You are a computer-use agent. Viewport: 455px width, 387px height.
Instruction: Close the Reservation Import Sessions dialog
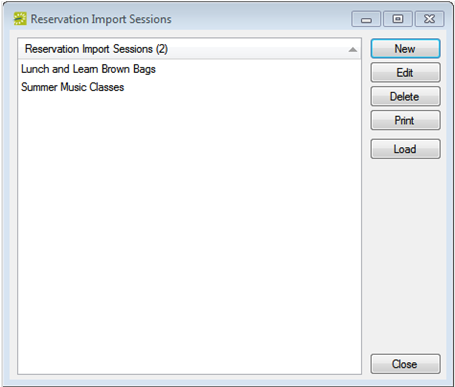coord(405,364)
